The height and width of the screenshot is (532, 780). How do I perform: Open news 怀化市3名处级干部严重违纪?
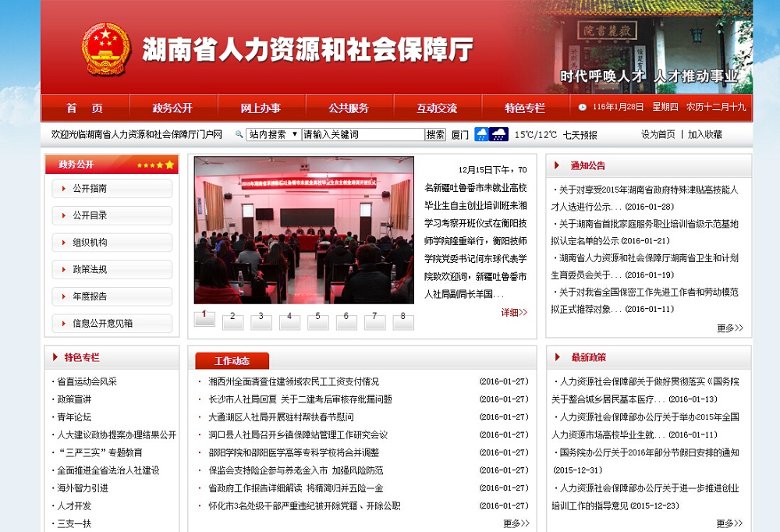click(304, 506)
